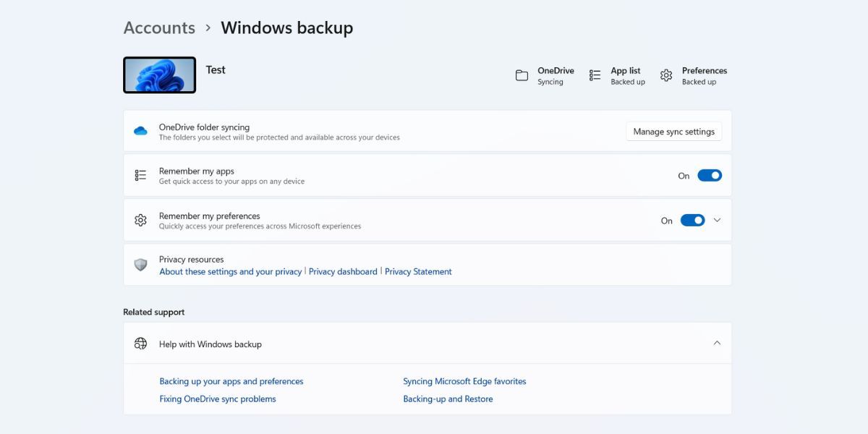Click the Test account profile picture
Image resolution: width=868 pixels, height=434 pixels.
click(159, 75)
